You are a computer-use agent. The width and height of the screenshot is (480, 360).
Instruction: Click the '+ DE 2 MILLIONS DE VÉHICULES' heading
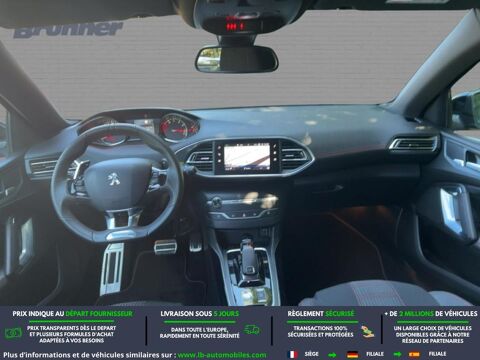coord(431,314)
